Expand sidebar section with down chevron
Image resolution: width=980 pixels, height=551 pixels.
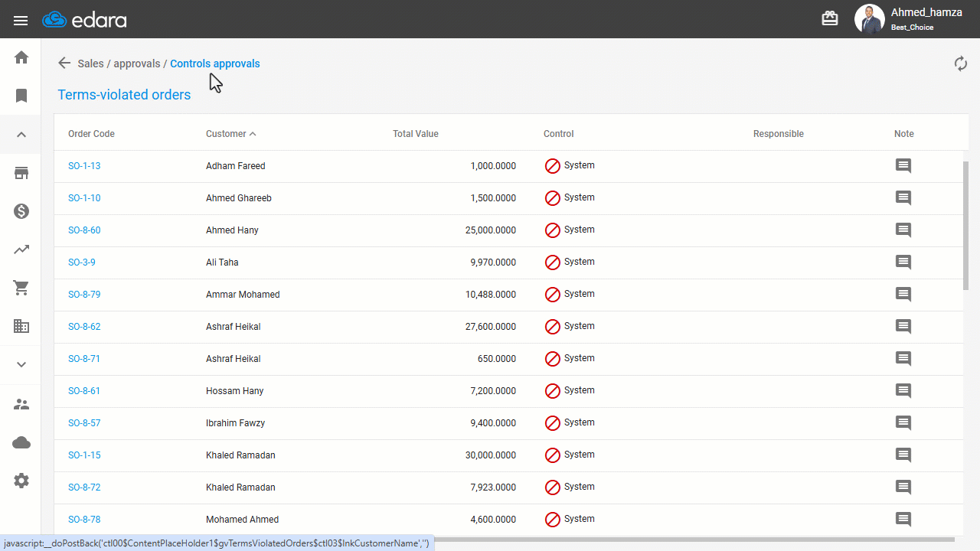pyautogui.click(x=21, y=365)
